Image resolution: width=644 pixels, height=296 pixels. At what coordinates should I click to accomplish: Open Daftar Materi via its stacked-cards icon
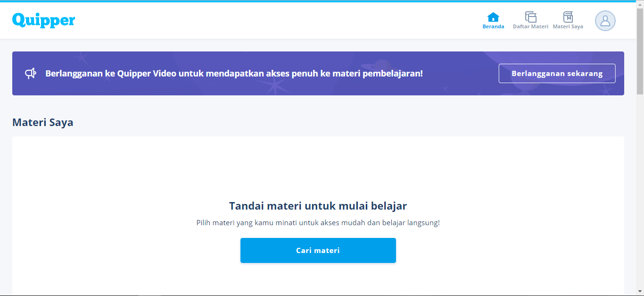point(530,17)
